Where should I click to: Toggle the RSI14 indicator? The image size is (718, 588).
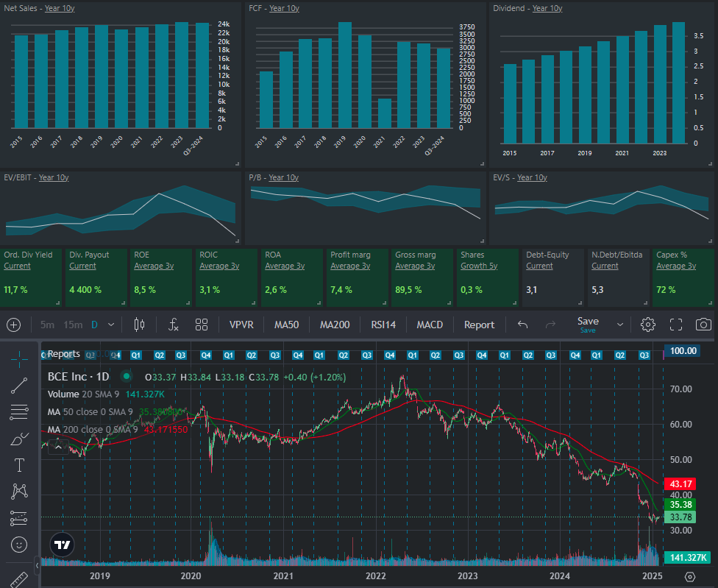(383, 325)
